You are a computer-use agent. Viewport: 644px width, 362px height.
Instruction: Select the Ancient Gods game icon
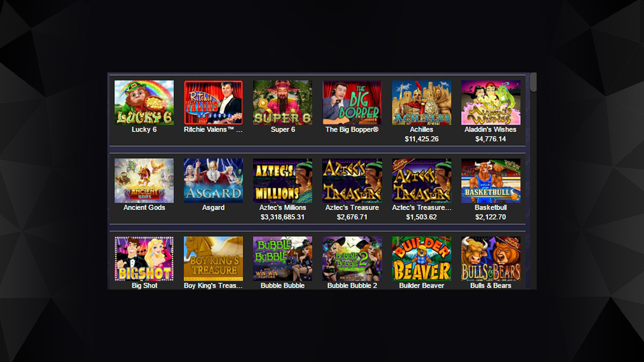point(144,181)
